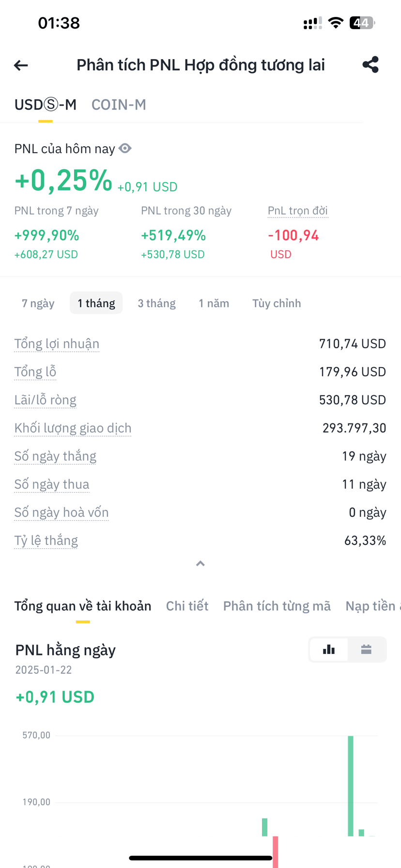Open the Chi tiết tab
Viewport: 401px width, 868px height.
[187, 606]
